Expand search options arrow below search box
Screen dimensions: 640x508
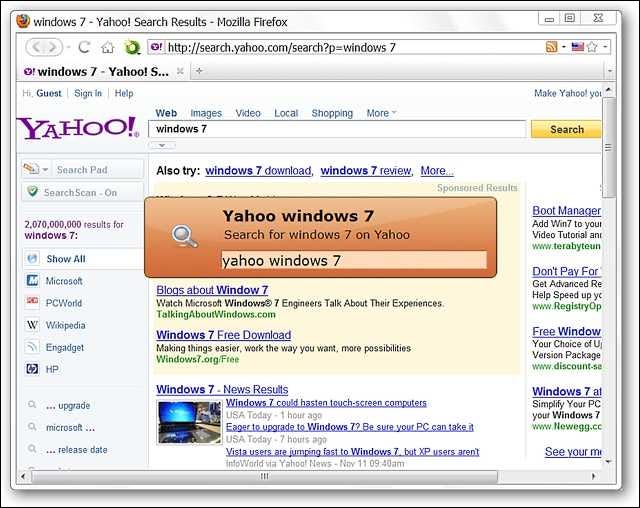coord(162,145)
